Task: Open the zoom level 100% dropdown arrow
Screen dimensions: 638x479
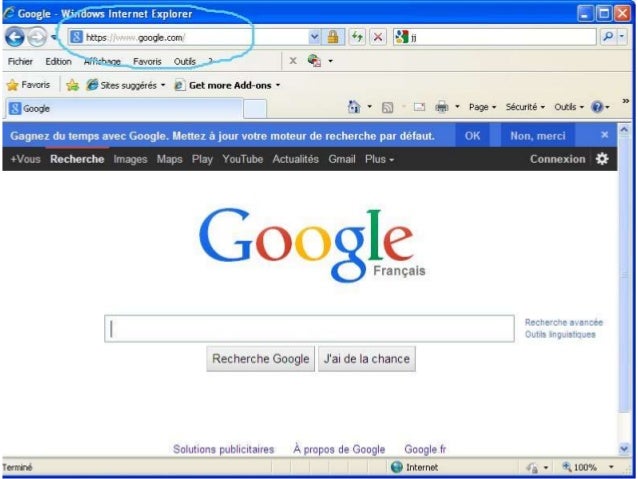Action: (611, 467)
